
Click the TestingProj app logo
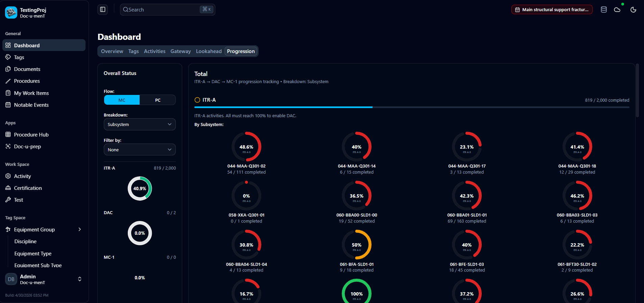(11, 12)
